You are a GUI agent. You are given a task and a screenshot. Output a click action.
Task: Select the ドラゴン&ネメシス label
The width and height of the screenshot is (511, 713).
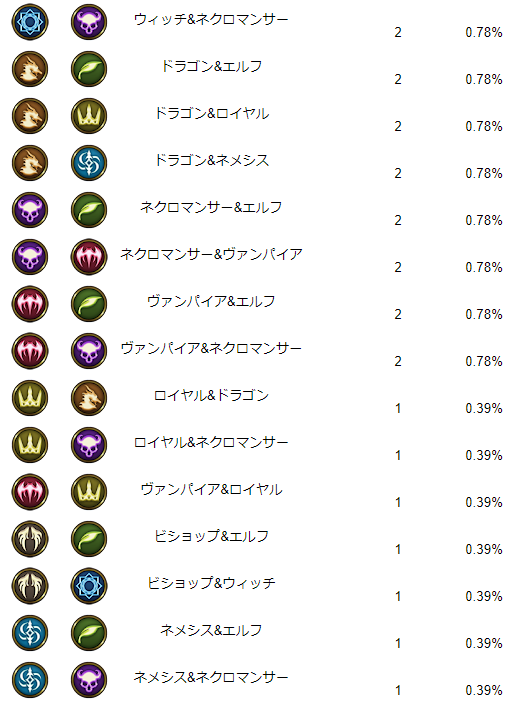pyautogui.click(x=211, y=160)
